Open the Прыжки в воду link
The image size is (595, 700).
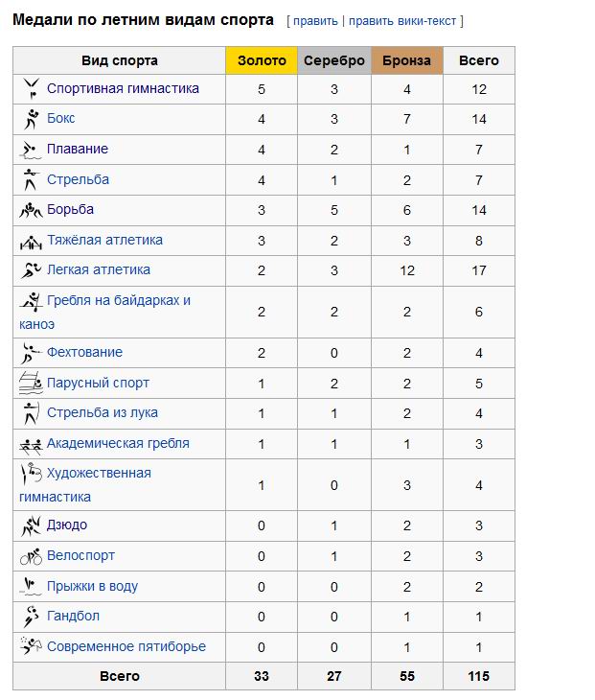(92, 586)
